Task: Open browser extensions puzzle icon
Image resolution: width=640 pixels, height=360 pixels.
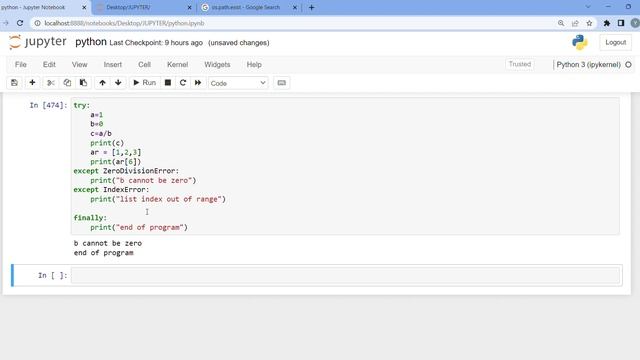Action: [607, 23]
